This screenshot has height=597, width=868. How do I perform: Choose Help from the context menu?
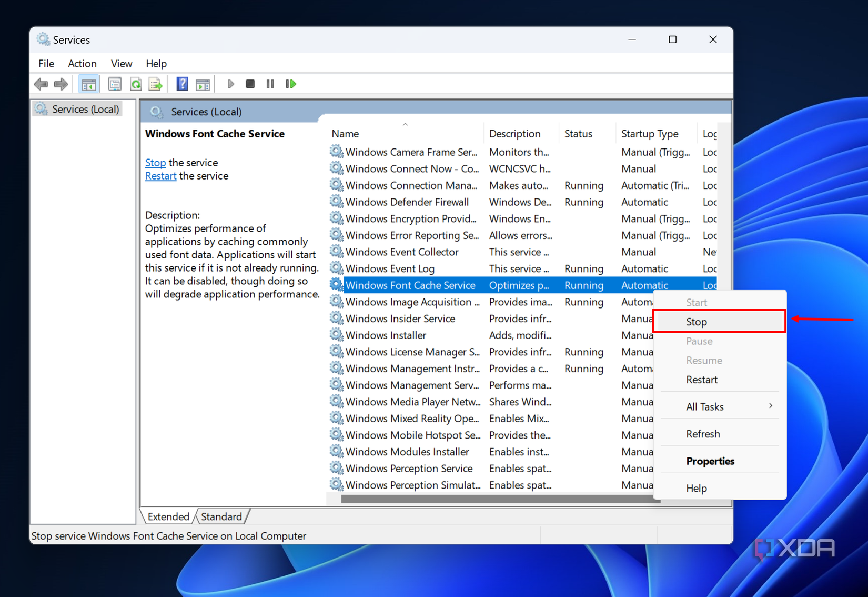(x=720, y=488)
